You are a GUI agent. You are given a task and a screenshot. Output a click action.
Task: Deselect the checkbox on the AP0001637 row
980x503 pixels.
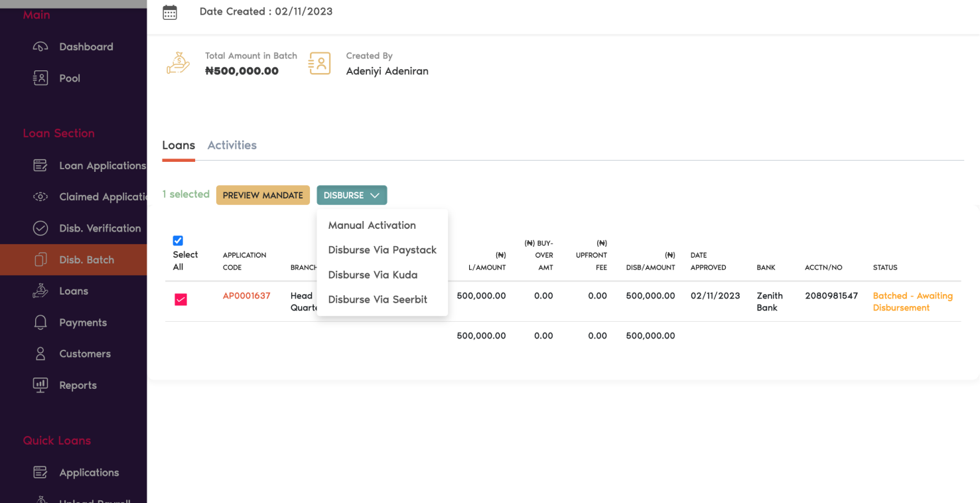180,300
